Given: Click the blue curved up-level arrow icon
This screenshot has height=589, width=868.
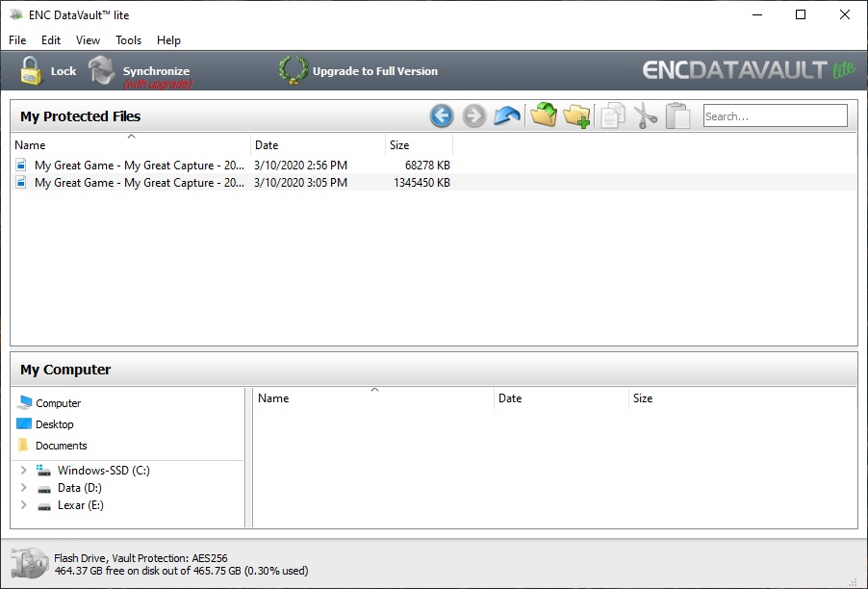Looking at the screenshot, I should [x=507, y=115].
